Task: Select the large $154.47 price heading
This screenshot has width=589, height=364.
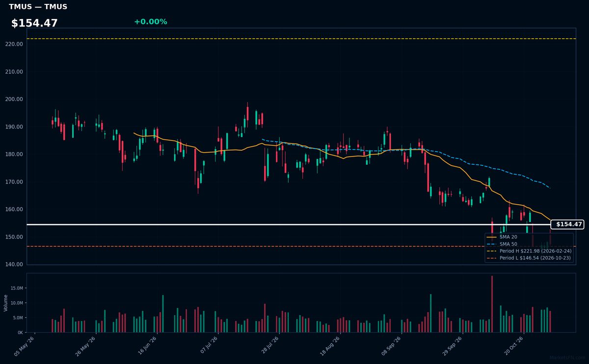Action: [x=34, y=23]
